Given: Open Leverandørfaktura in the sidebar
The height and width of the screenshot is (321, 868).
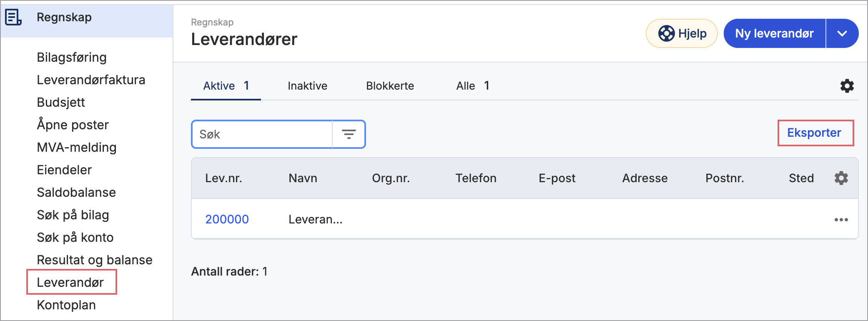Looking at the screenshot, I should coord(91,80).
